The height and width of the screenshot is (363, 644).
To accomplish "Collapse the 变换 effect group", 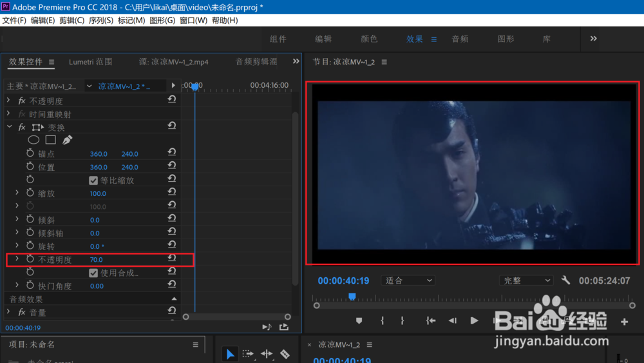I will point(9,126).
